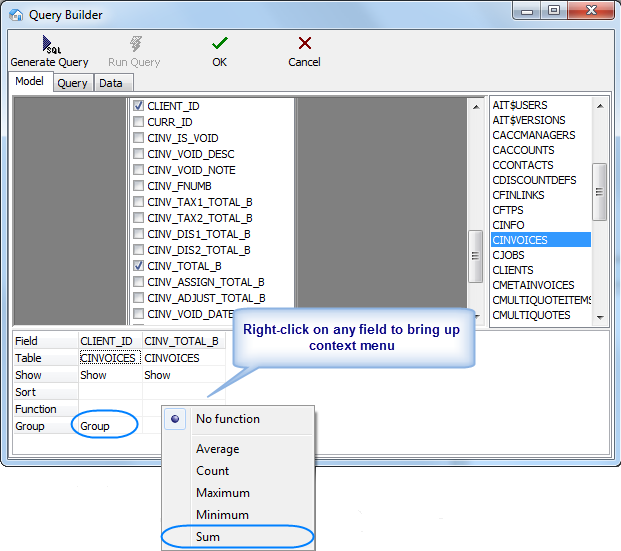
Task: Click the table list scrollbar thumb
Action: (600, 192)
